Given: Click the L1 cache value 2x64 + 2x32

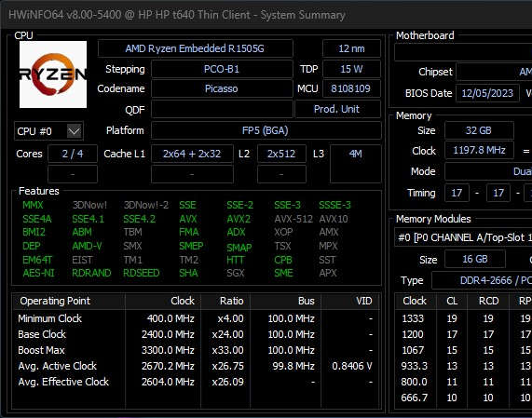Looking at the screenshot, I should pyautogui.click(x=192, y=154).
